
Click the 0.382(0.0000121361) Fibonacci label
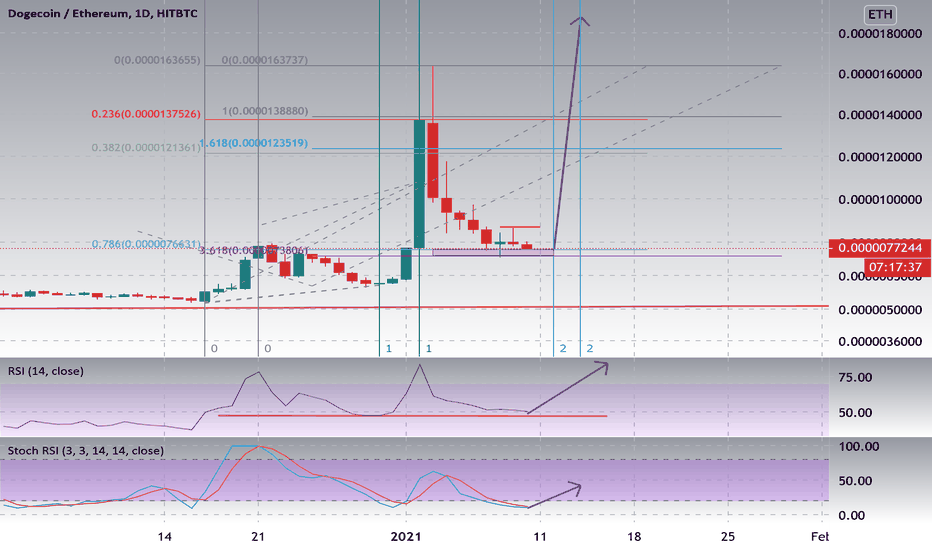146,147
